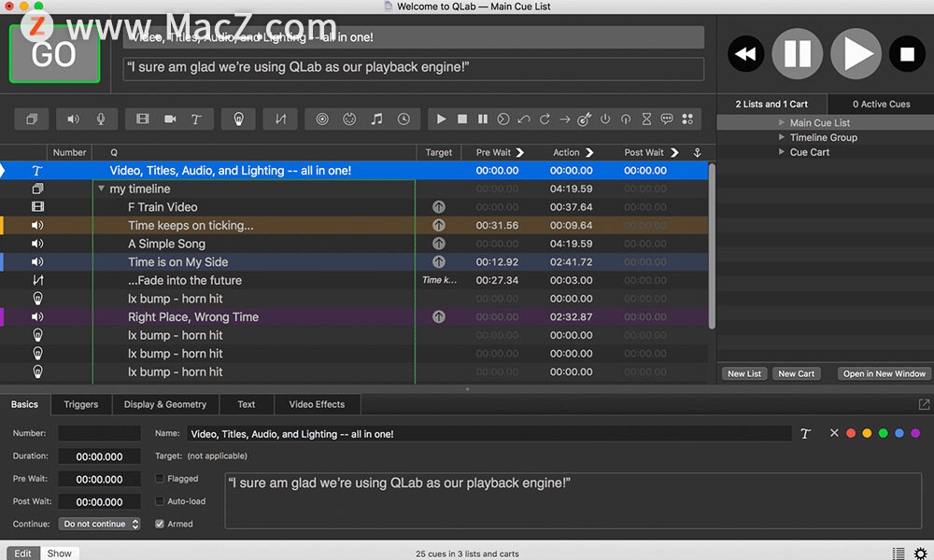Click the four-dot icon in cue toolbar

click(687, 119)
